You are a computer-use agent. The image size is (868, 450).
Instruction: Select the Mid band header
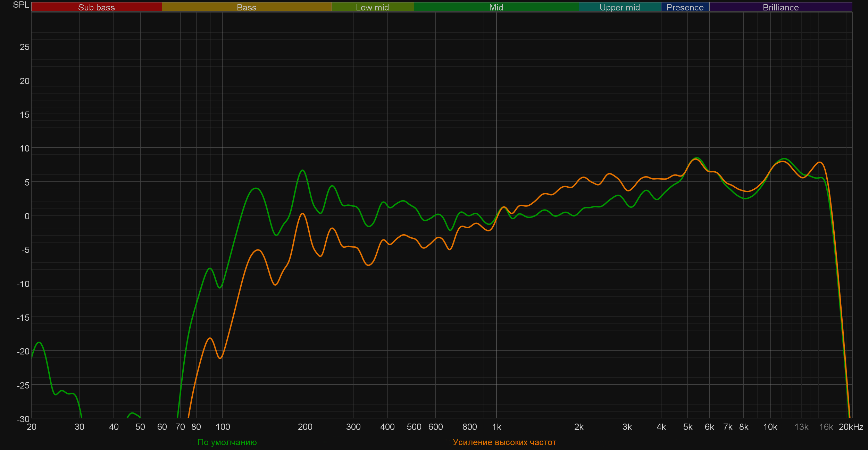pos(496,7)
